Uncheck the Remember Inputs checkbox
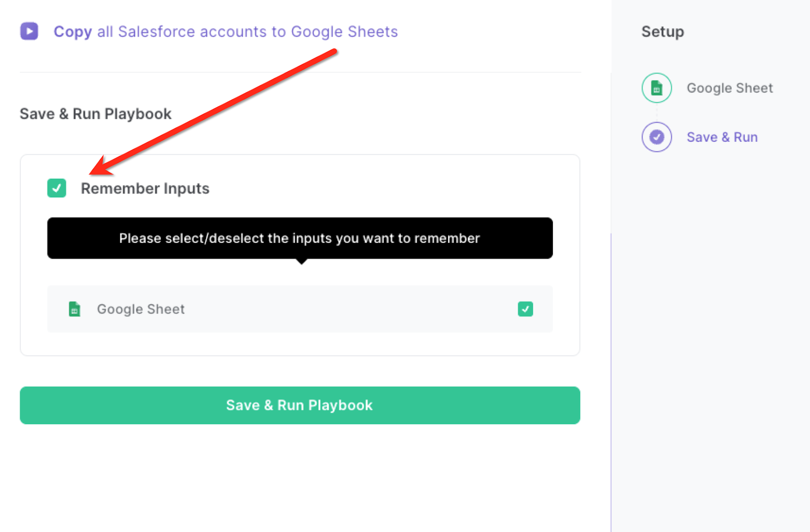Image resolution: width=810 pixels, height=532 pixels. pos(57,188)
